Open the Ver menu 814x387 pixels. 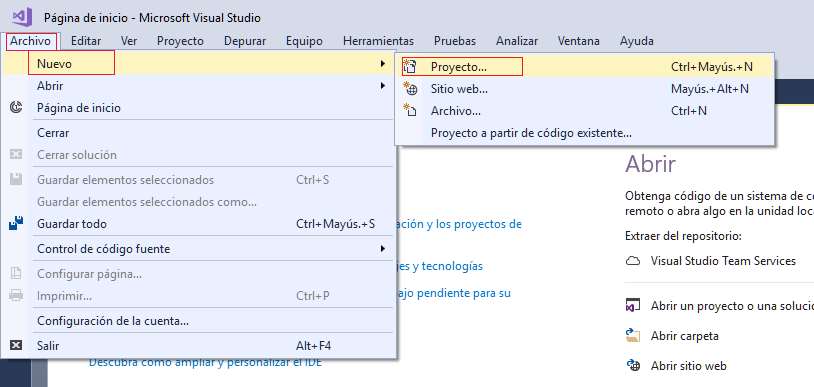(x=129, y=41)
